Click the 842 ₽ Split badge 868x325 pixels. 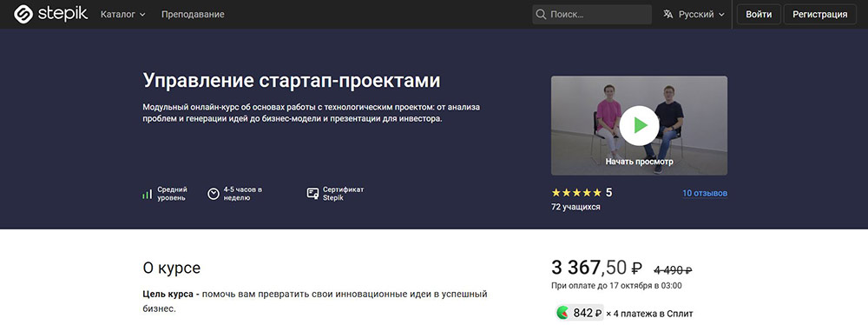(x=579, y=313)
